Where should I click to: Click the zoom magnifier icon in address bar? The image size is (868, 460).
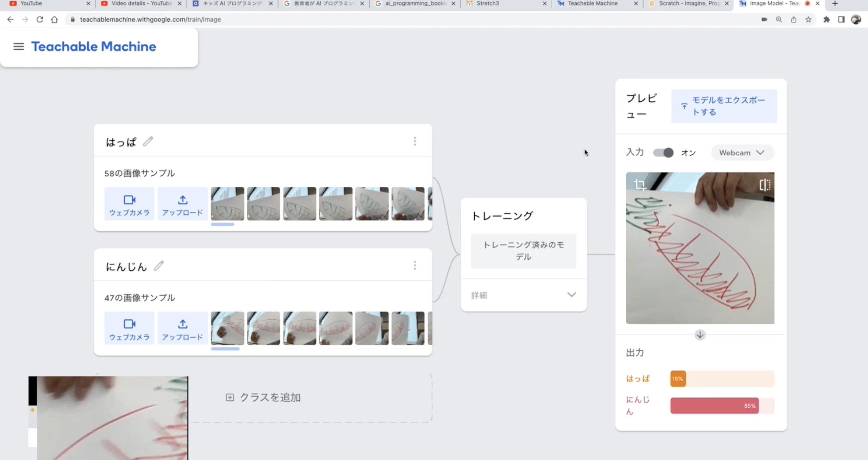click(x=779, y=19)
